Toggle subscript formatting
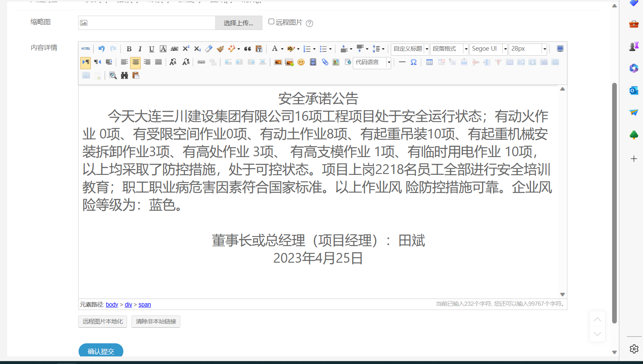Screen dimensions: 643x364 [x=197, y=49]
